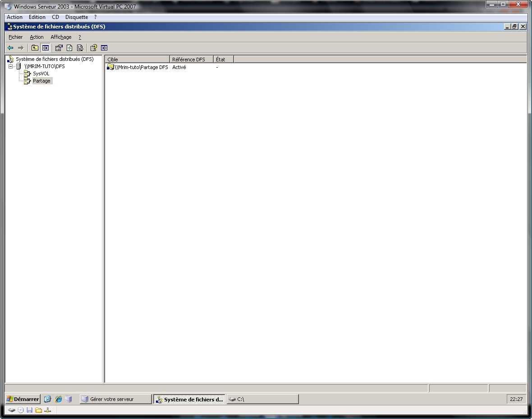Click the Virtual PC title bar icon
The image size is (532, 419).
[8, 6]
